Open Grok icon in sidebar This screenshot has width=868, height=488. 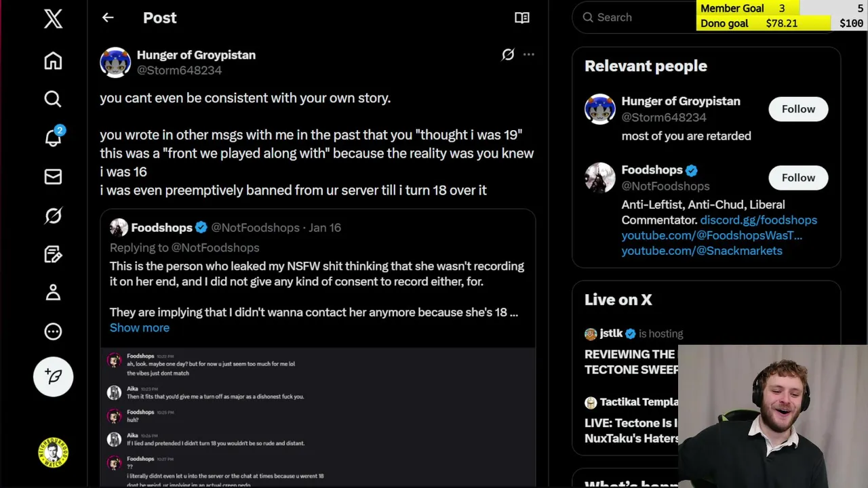tap(53, 216)
